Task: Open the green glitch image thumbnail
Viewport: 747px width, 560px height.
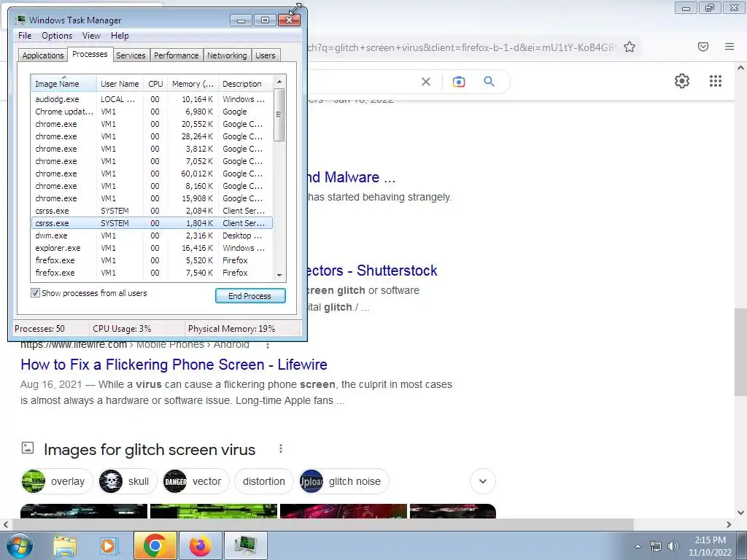Action: click(x=214, y=511)
